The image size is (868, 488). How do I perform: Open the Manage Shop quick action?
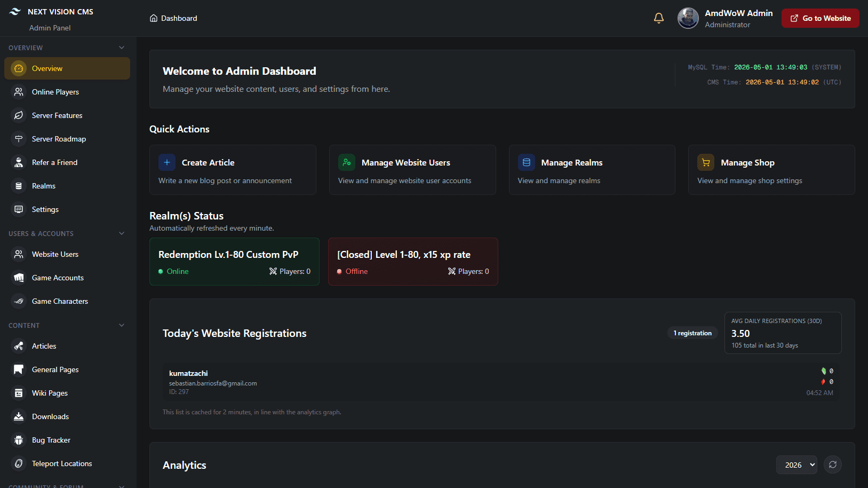click(771, 170)
